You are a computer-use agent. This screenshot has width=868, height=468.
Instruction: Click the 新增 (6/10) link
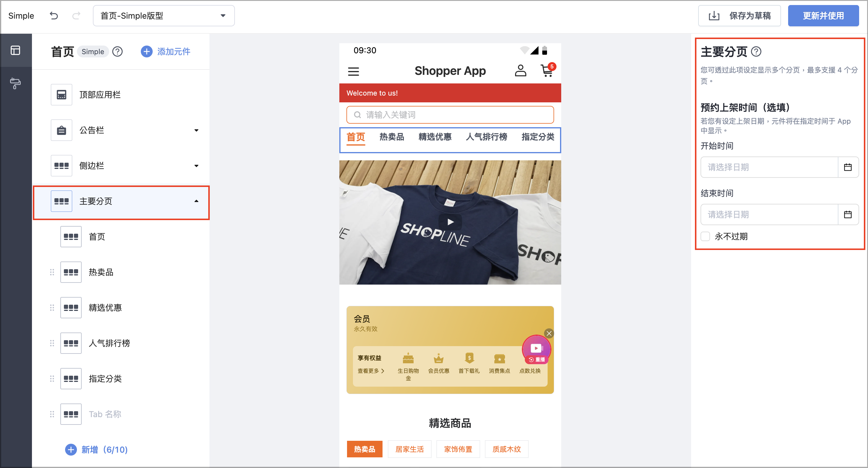click(x=96, y=450)
